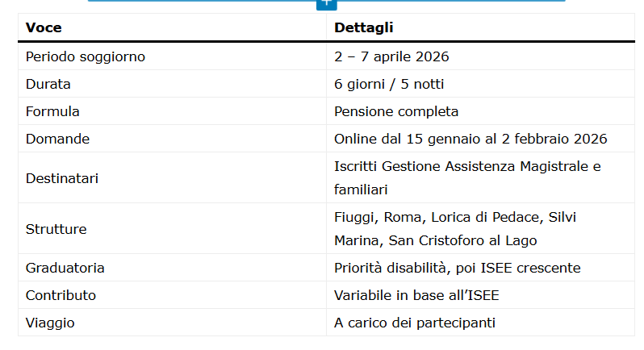Select the Durata row label
Image resolution: width=644 pixels, height=350 pixels.
pyautogui.click(x=48, y=84)
